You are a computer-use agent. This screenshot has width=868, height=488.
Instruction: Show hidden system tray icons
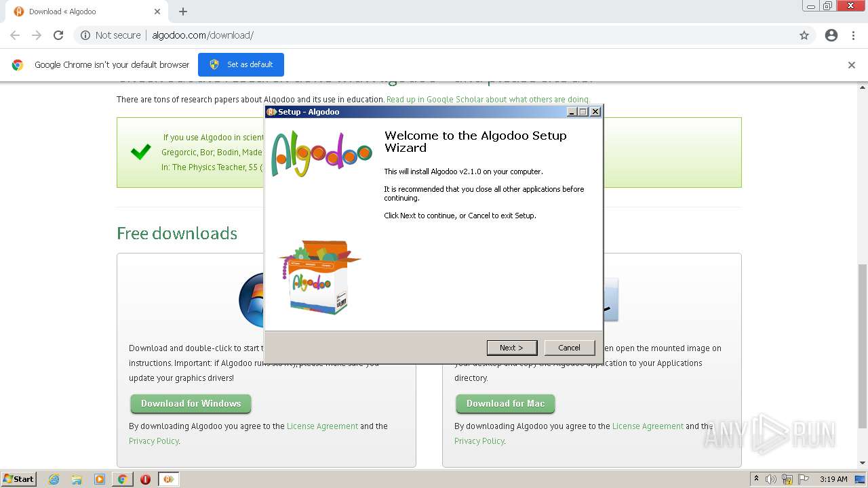click(756, 479)
